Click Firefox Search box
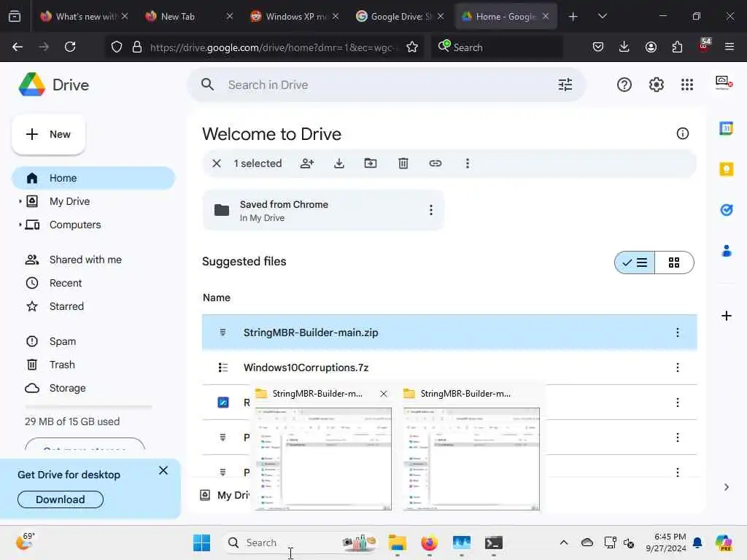Image resolution: width=747 pixels, height=560 pixels. 497,47
